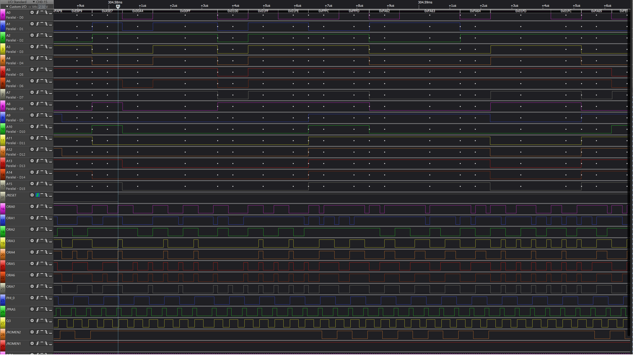Open settings gear for ORA2 channel
The image size is (644, 358).
click(32, 229)
